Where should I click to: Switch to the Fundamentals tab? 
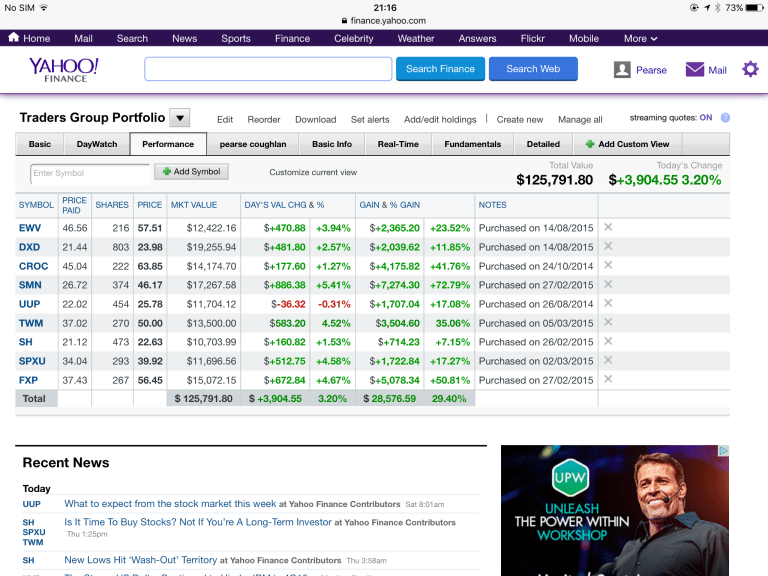click(473, 144)
